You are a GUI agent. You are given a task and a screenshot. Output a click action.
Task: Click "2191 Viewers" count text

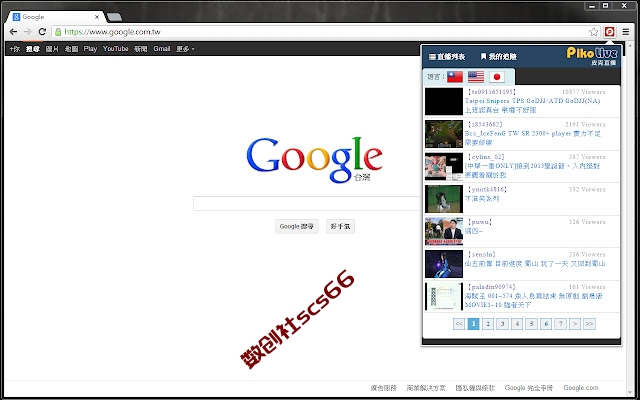coord(585,124)
